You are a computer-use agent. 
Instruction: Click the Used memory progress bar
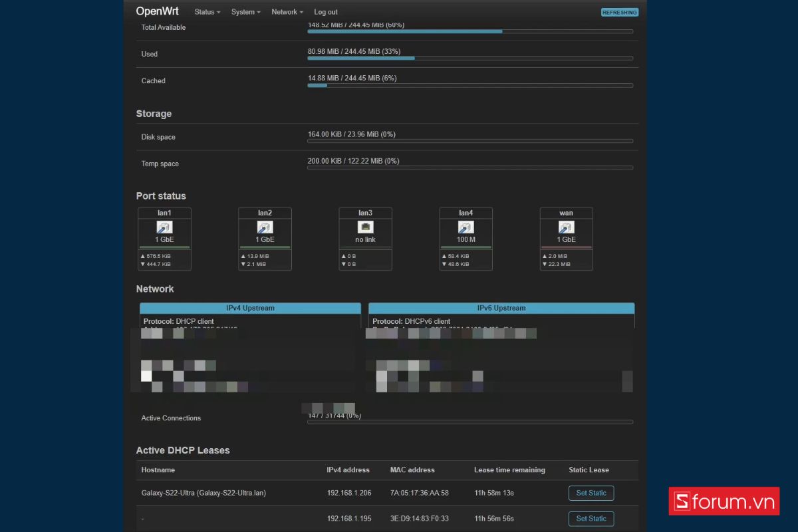coord(470,58)
